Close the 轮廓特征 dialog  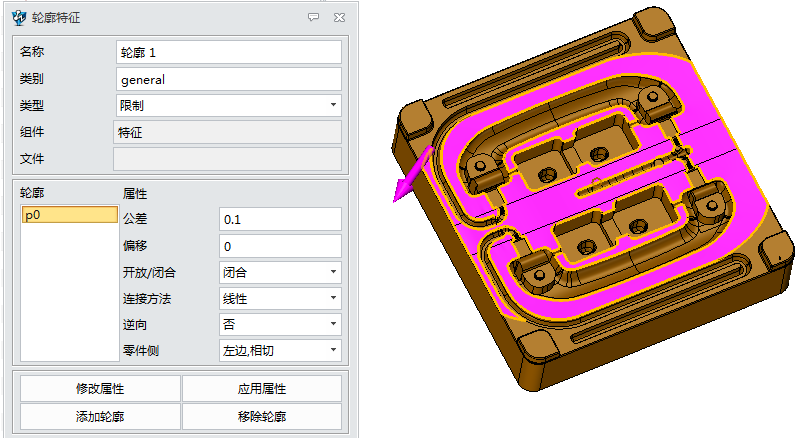point(340,17)
